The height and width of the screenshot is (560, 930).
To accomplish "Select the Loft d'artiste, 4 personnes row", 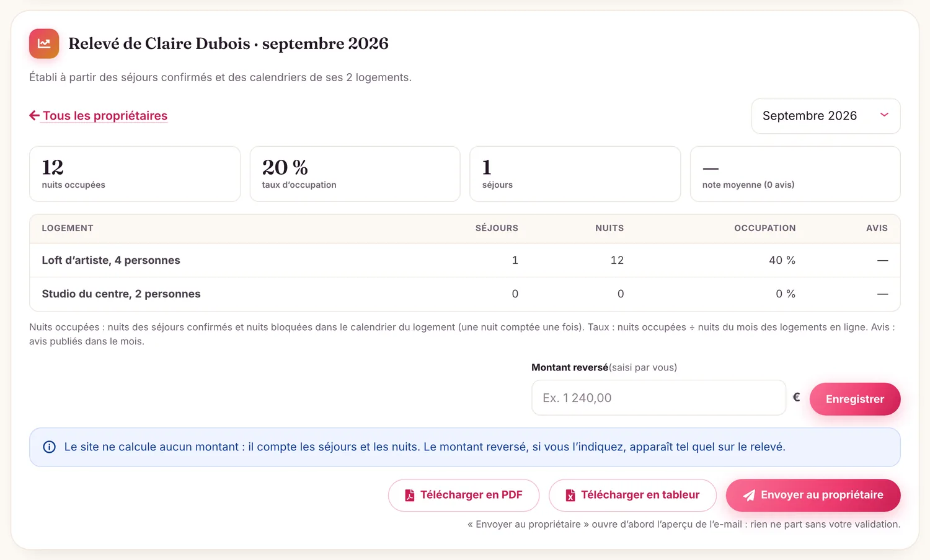I will 465,260.
